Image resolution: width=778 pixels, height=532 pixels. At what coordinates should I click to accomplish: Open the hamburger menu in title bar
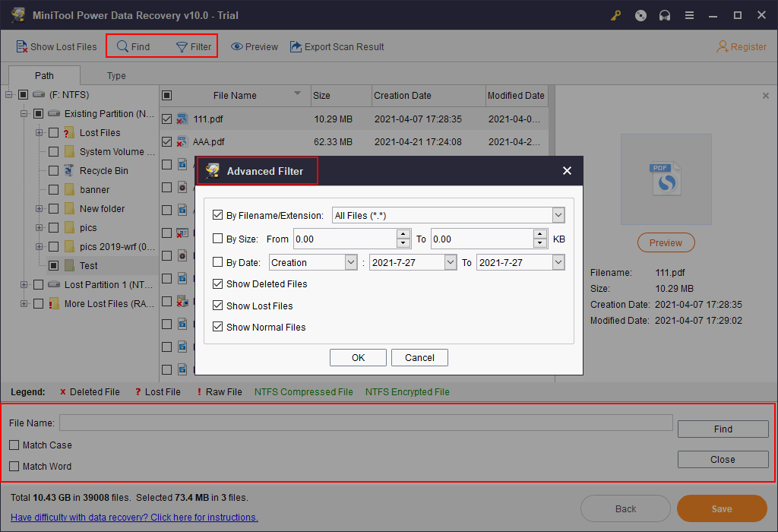tap(689, 15)
